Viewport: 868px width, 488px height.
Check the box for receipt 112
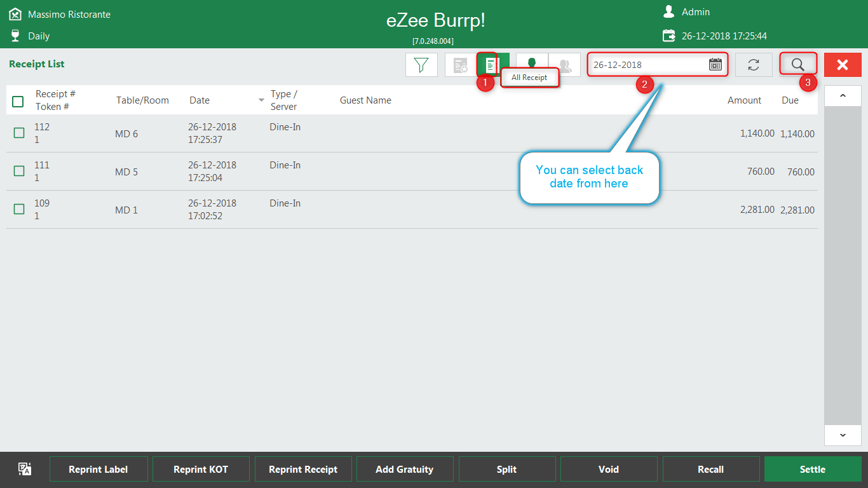[19, 132]
